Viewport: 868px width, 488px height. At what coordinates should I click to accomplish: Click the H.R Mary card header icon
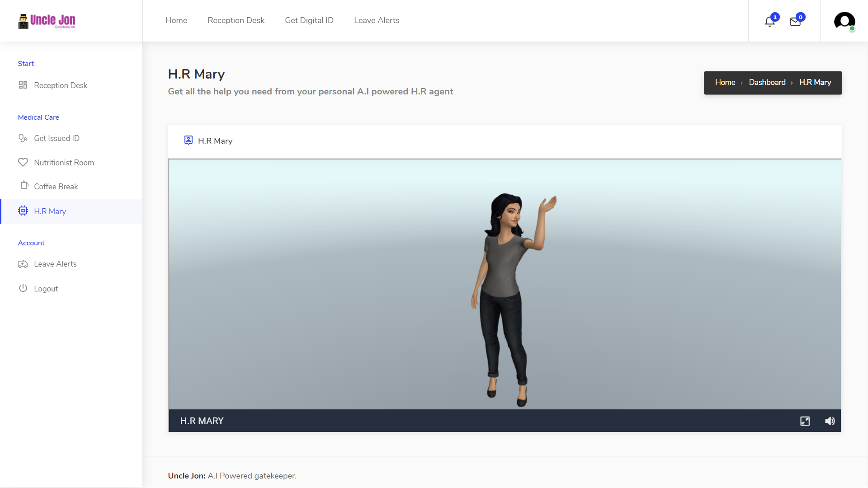(x=189, y=141)
